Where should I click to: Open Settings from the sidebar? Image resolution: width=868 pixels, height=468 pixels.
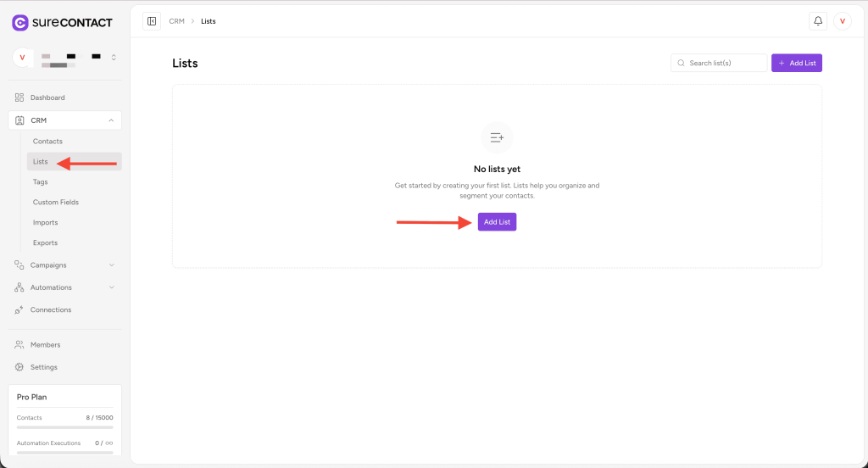pyautogui.click(x=44, y=367)
